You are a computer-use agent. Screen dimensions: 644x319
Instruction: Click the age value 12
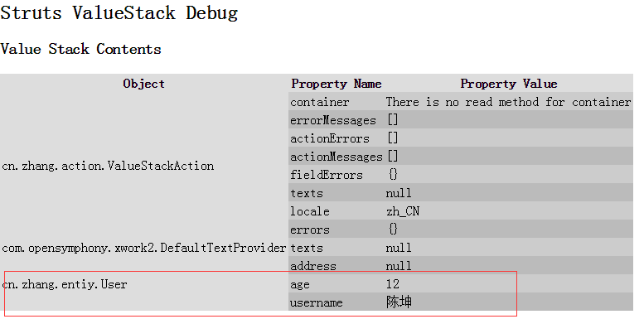pos(393,283)
